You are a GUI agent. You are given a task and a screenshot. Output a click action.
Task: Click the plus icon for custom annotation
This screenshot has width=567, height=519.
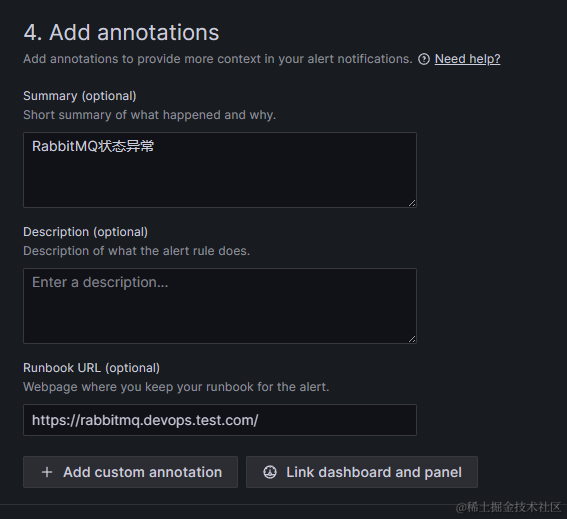pyautogui.click(x=47, y=472)
